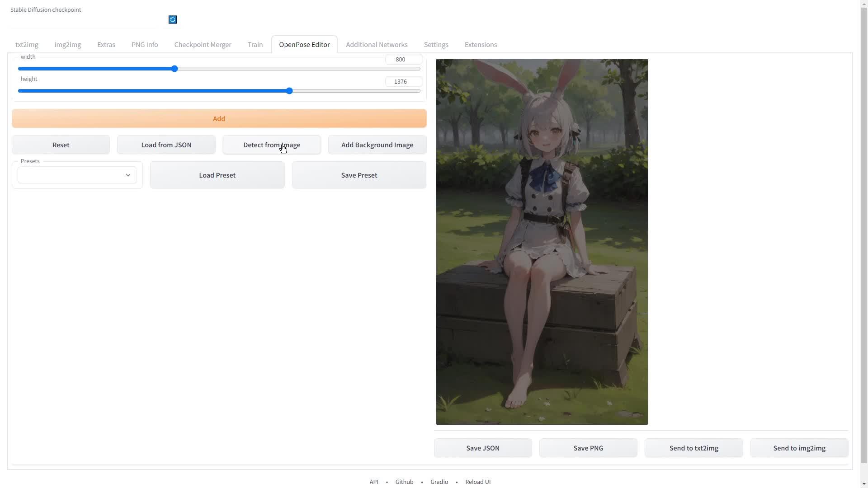Screen dimensions: 868x488
Task: Send the pose to txt2img
Action: [693, 448]
